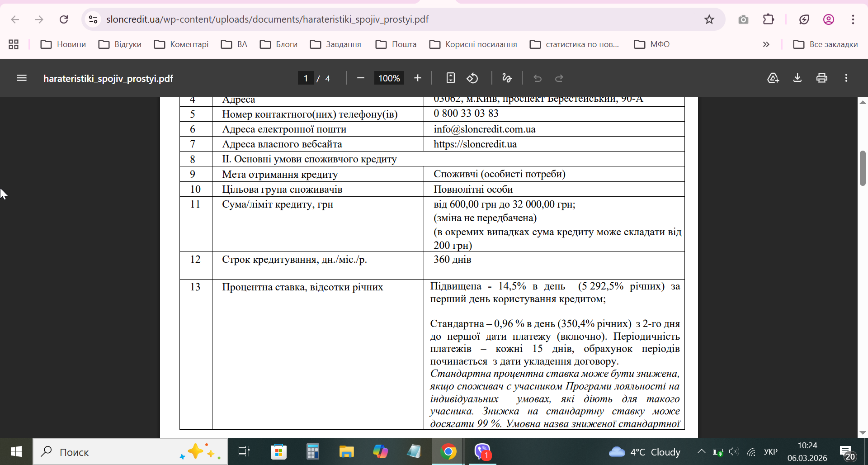Open the Все закладки folder
Image resolution: width=868 pixels, height=465 pixels.
click(x=826, y=44)
